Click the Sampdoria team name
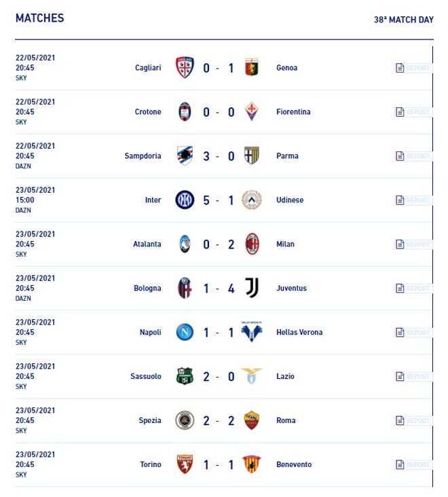 [x=143, y=156]
